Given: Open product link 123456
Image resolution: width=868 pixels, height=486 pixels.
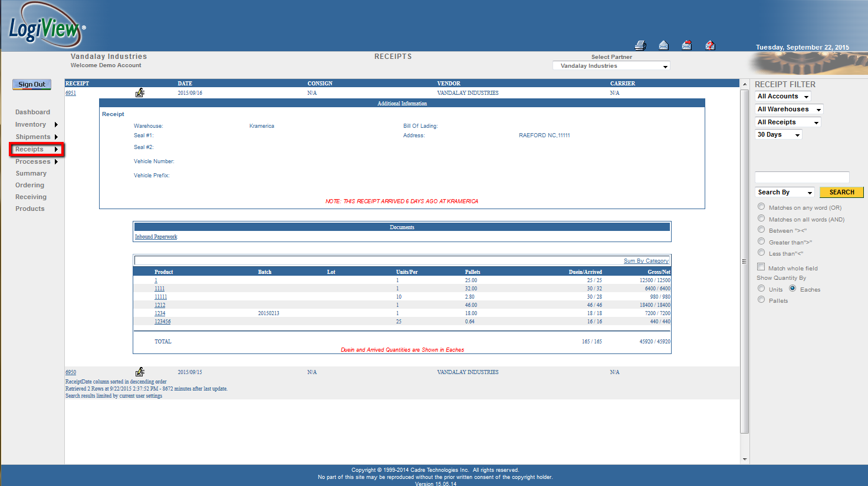Looking at the screenshot, I should (x=163, y=322).
